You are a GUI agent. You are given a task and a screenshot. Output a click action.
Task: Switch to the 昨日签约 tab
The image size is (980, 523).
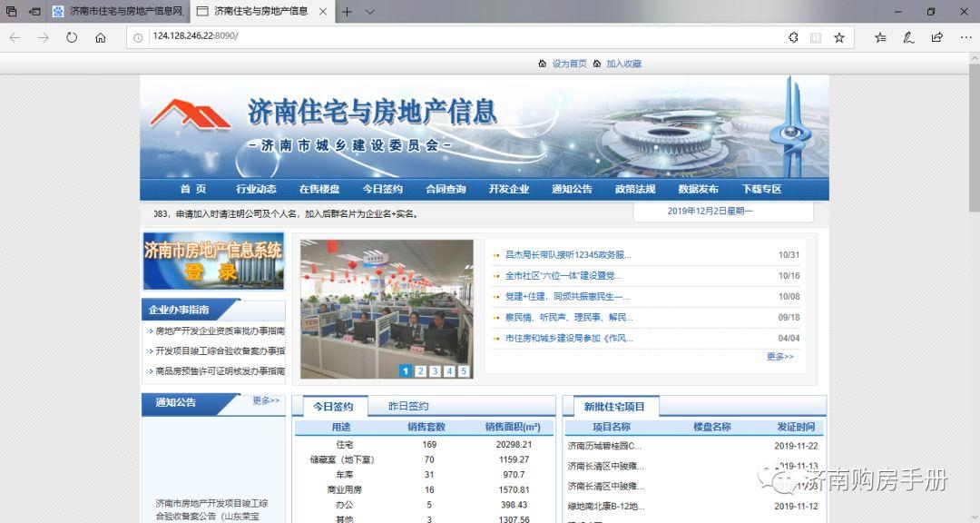pos(408,406)
